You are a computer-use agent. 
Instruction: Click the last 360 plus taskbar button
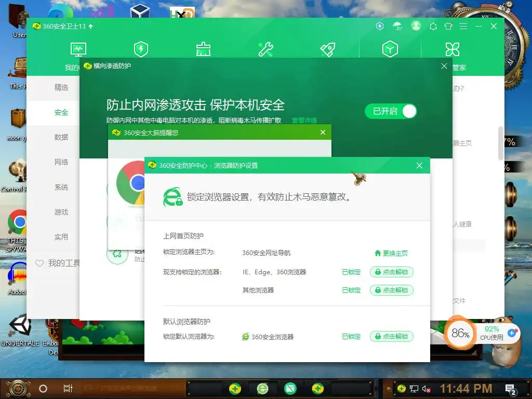point(317,389)
